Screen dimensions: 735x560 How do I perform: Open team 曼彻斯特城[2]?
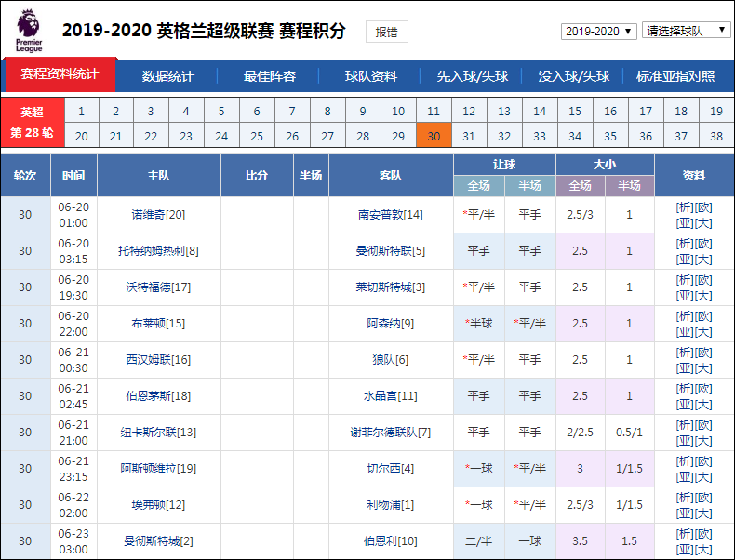click(x=158, y=540)
